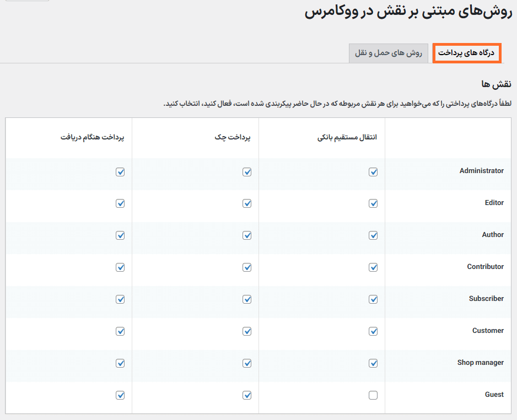The width and height of the screenshot is (517, 420).
Task: Disable انتقال مستقیم بانکی for Author
Action: point(373,235)
